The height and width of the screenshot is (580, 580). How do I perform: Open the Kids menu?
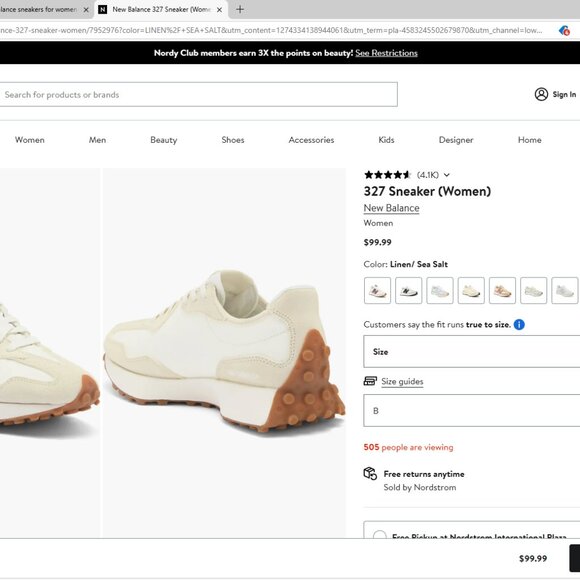tap(386, 140)
